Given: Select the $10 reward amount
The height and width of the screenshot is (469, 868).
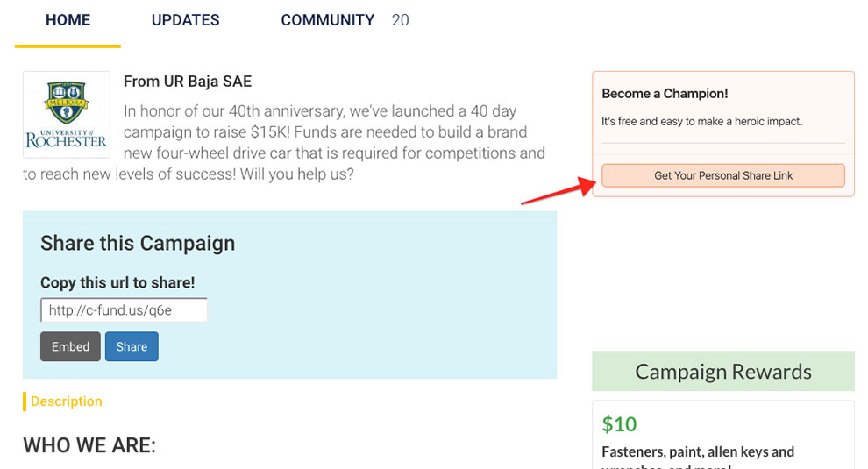Looking at the screenshot, I should tap(620, 424).
